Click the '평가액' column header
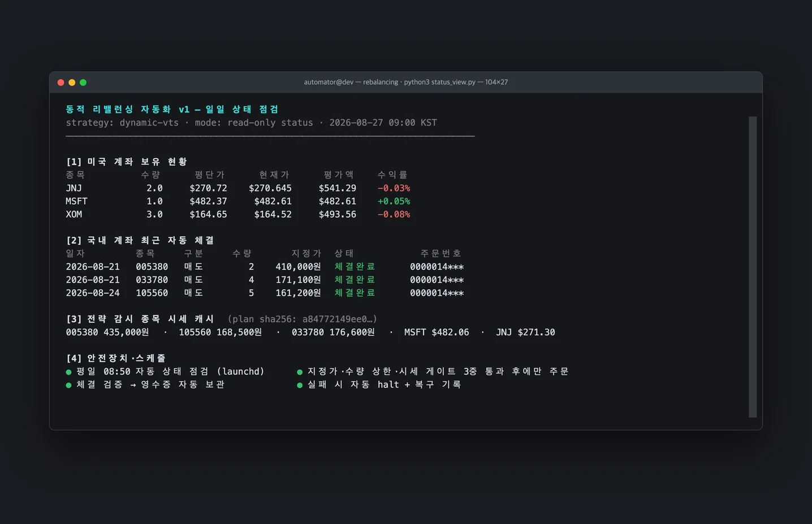Screen dimensions: 812x524 point(338,175)
